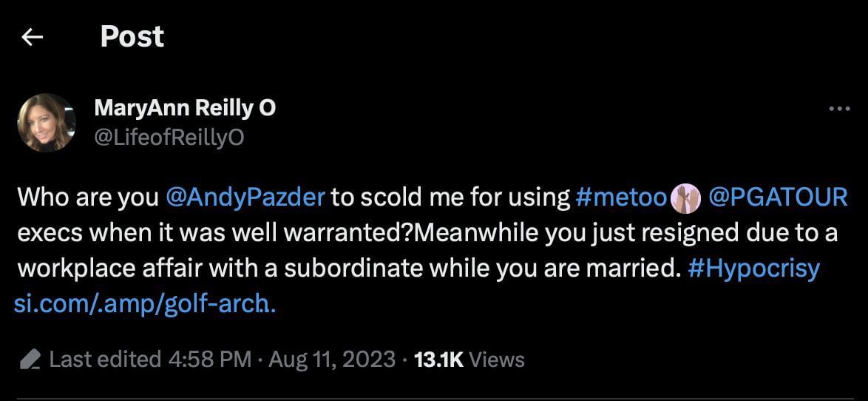Click the back arrow icon

32,37
